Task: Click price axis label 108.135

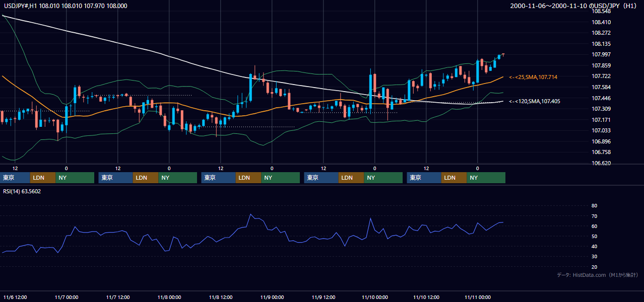Action: tap(602, 44)
